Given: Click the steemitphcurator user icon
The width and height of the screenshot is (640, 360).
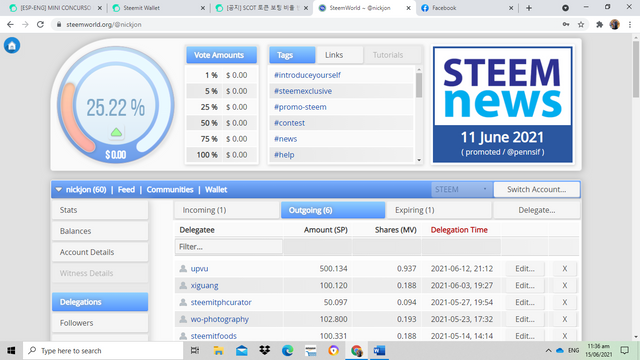Looking at the screenshot, I should point(183,302).
